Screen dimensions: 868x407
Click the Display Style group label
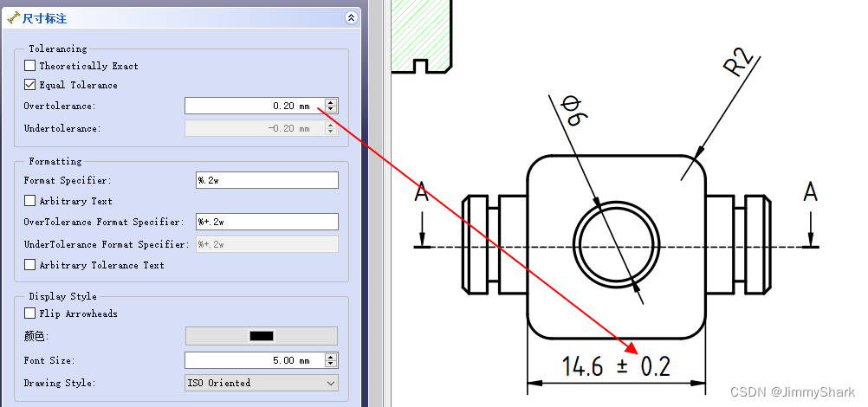click(x=62, y=296)
